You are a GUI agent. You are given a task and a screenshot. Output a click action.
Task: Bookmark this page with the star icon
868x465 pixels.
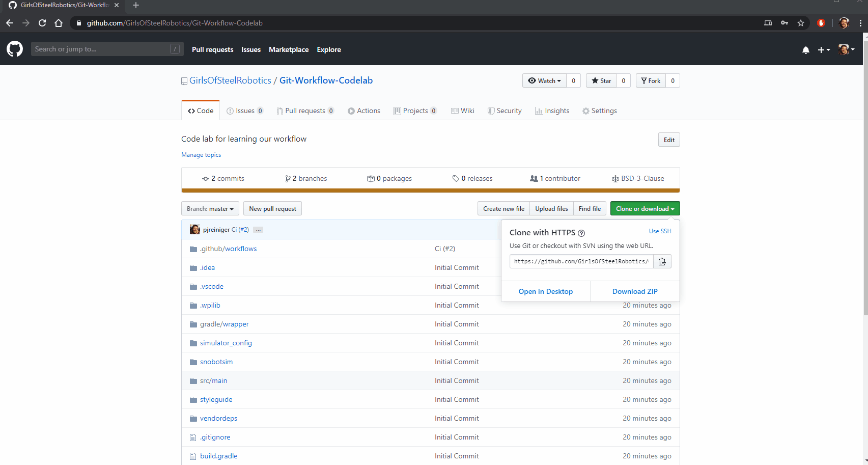(801, 23)
